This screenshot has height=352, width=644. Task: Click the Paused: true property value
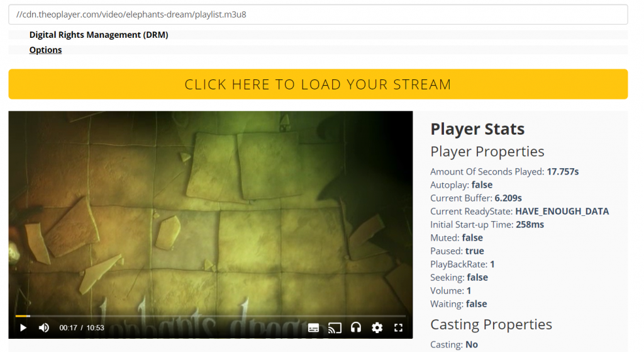(x=474, y=251)
